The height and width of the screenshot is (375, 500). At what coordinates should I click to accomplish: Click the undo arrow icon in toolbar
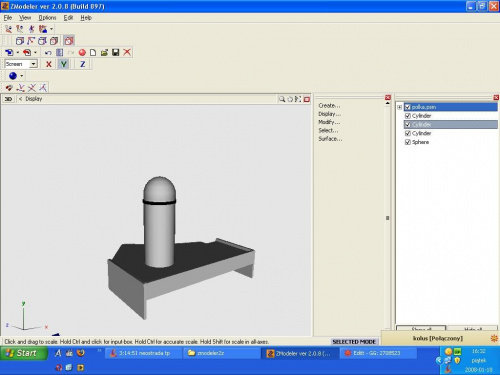(48, 53)
